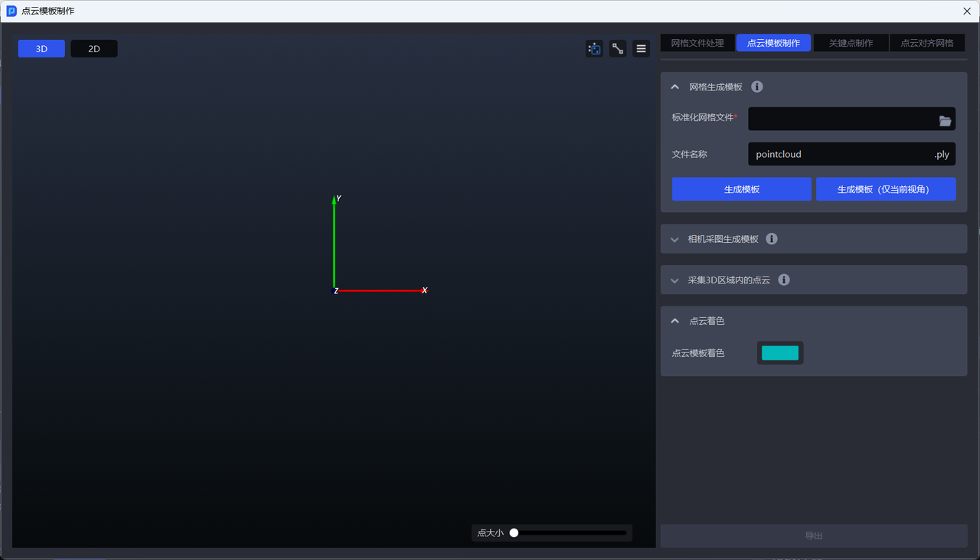
Task: Collapse the 点云着色 section
Action: click(675, 321)
